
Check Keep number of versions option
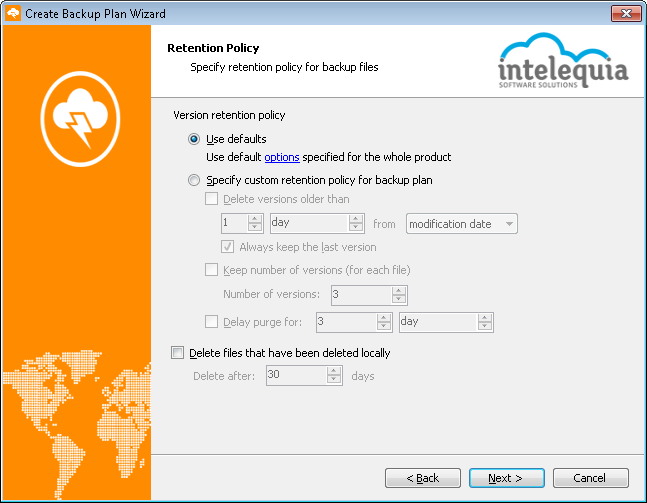pos(212,270)
